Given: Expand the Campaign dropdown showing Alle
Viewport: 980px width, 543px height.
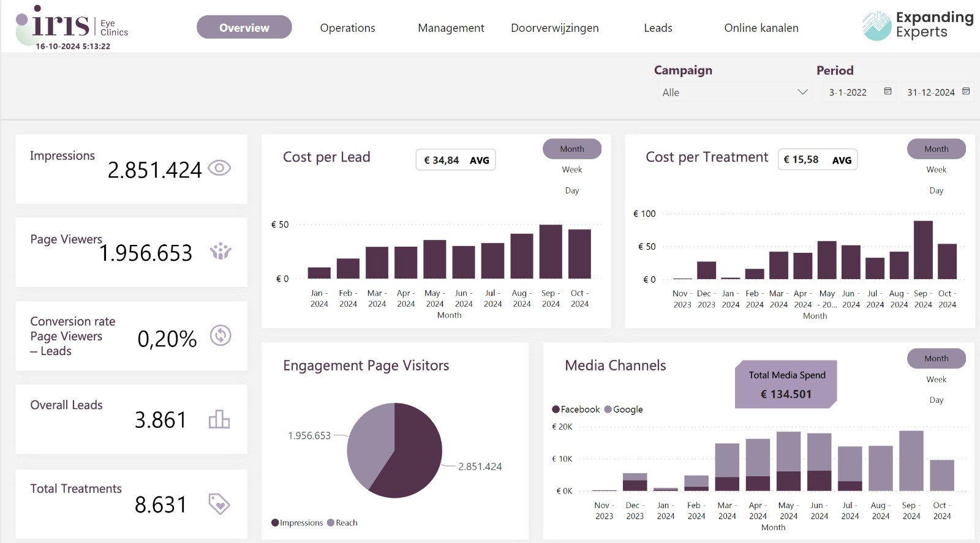Looking at the screenshot, I should tap(802, 92).
